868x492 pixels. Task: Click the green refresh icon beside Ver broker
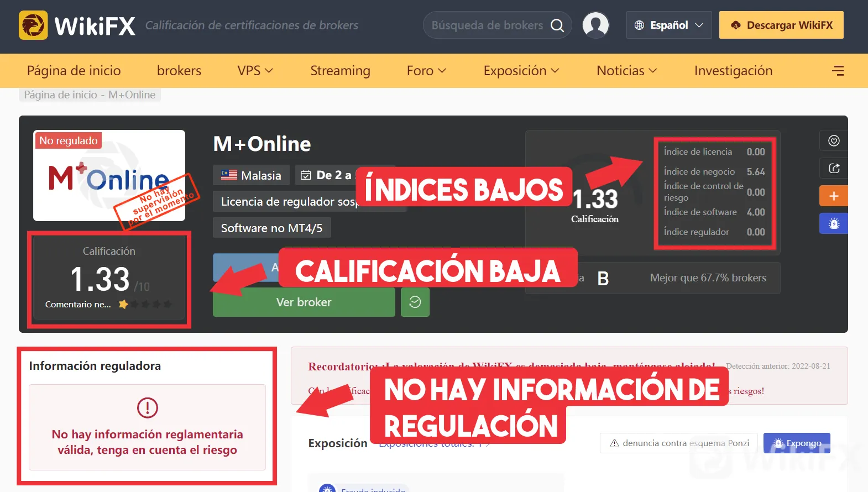pyautogui.click(x=415, y=302)
